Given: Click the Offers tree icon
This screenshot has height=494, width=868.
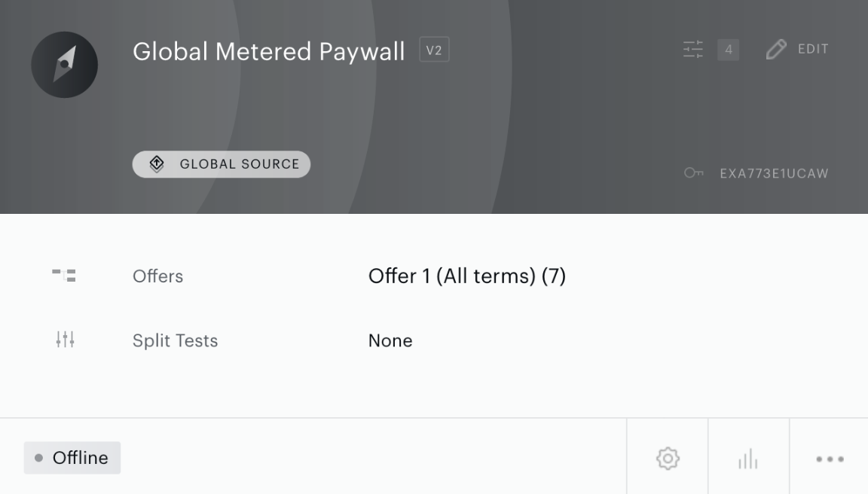Looking at the screenshot, I should pyautogui.click(x=64, y=276).
